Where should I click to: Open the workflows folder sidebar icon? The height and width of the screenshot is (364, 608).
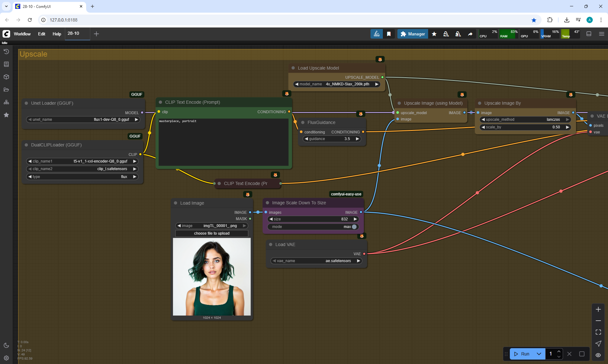click(x=6, y=89)
